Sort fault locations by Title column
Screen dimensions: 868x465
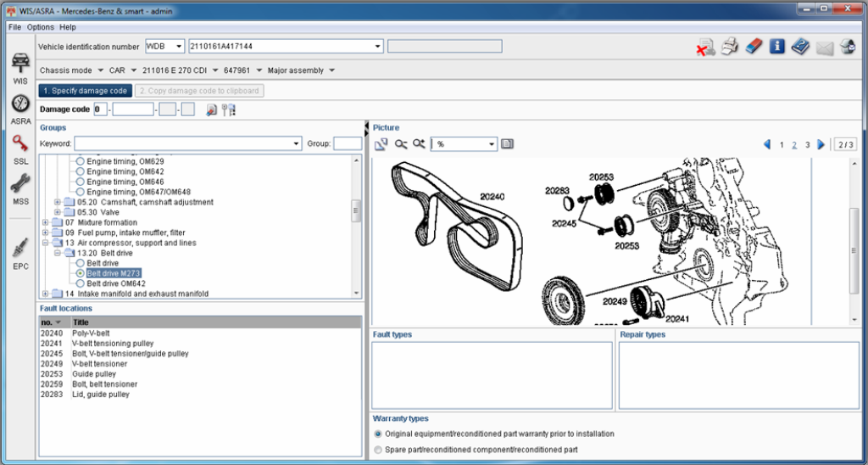click(216, 322)
